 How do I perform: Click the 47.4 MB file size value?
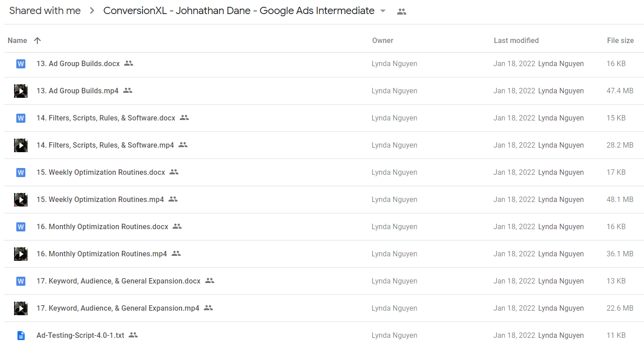pyautogui.click(x=620, y=91)
